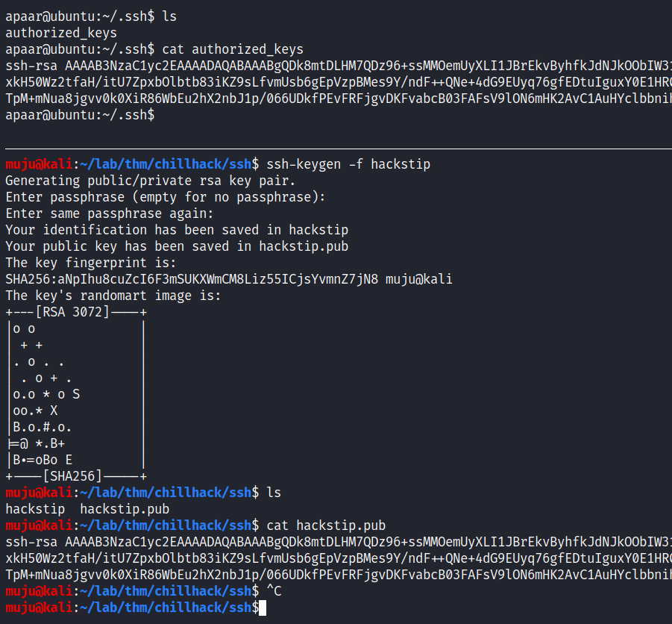Click the horizontal divider between terminal panes
The image size is (672, 624).
(339, 149)
